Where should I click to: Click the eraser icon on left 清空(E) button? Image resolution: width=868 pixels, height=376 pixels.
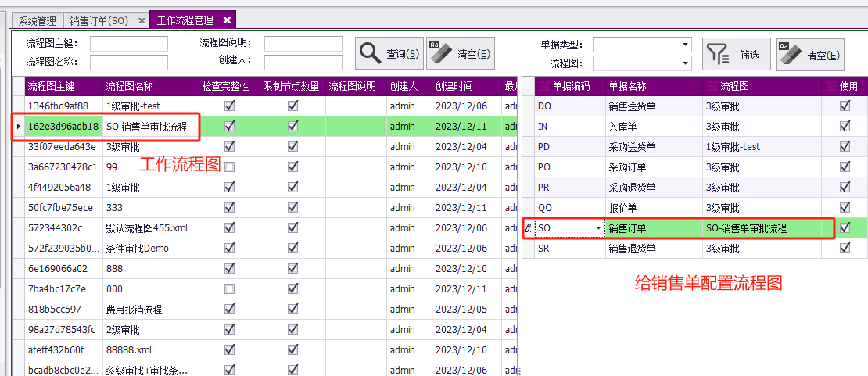click(440, 53)
